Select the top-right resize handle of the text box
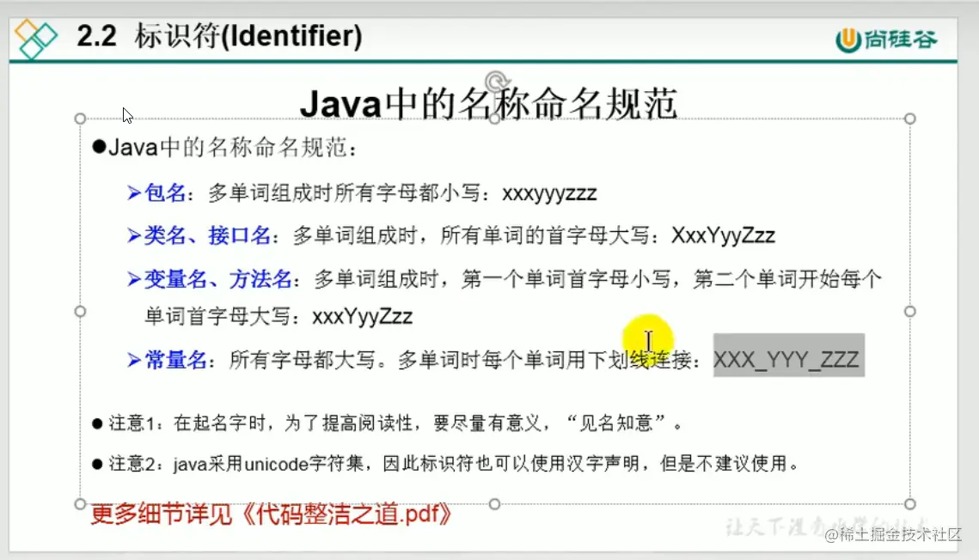 pos(909,119)
